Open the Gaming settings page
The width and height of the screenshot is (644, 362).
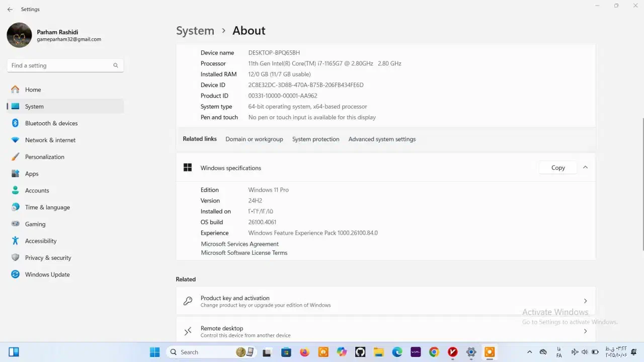pos(35,224)
